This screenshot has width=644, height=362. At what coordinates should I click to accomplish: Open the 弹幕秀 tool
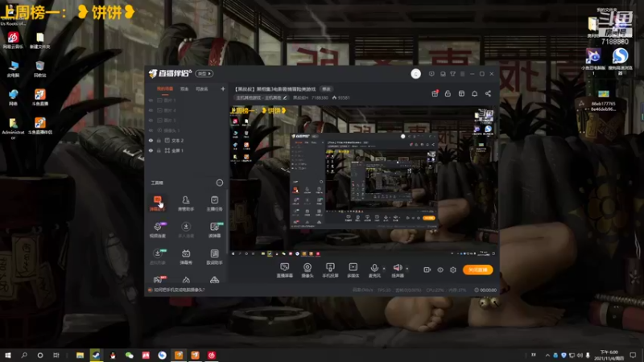click(x=186, y=257)
